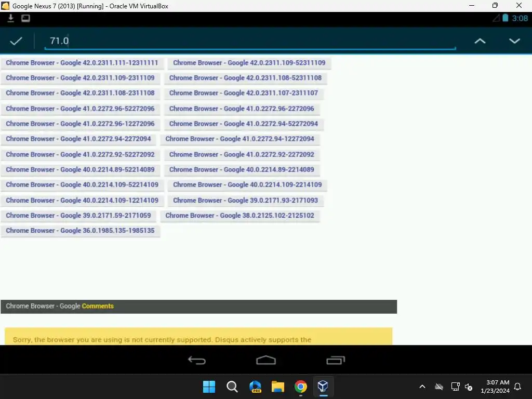Click the find-in-page field containing 71.0
532x399 pixels.
coord(250,41)
